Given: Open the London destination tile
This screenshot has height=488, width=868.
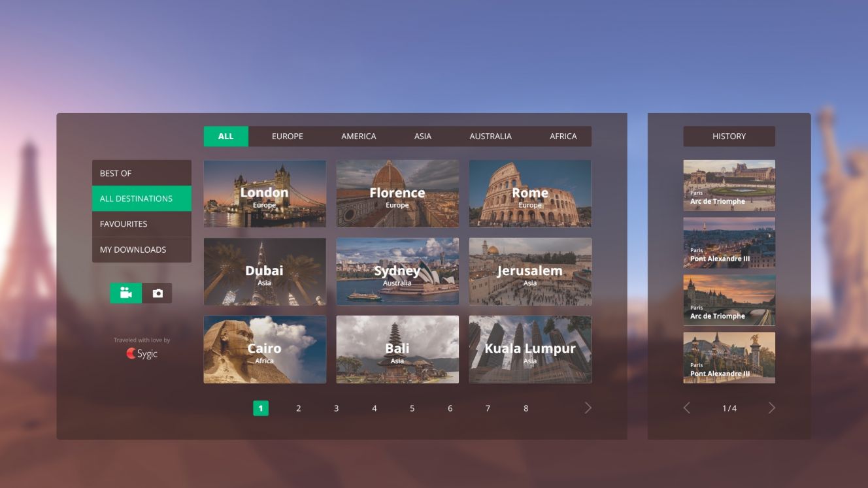Looking at the screenshot, I should point(265,194).
